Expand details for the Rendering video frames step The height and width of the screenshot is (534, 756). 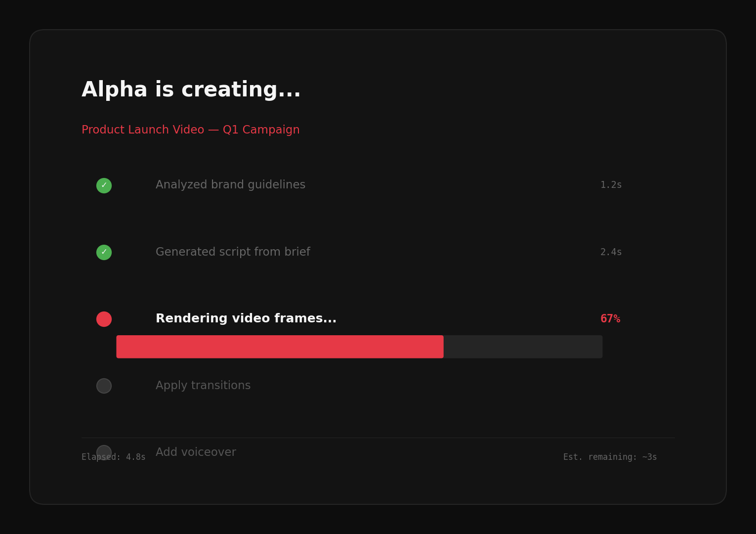click(246, 318)
